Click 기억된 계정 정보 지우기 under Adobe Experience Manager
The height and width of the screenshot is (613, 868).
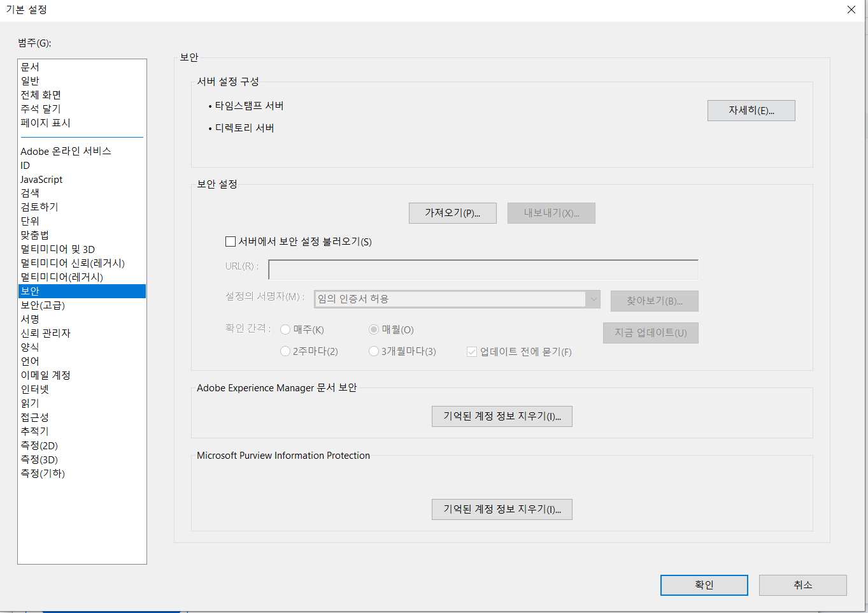pyautogui.click(x=502, y=416)
